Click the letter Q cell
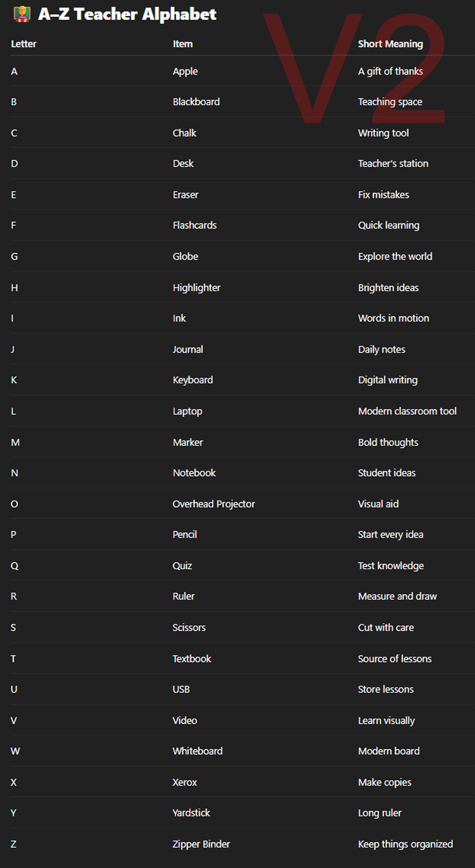This screenshot has height=868, width=475. (14, 566)
